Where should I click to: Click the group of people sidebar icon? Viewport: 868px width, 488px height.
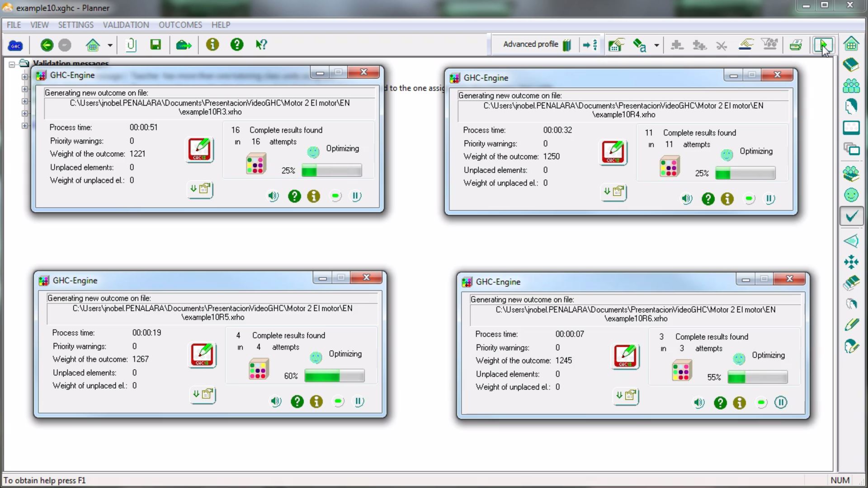tap(851, 86)
